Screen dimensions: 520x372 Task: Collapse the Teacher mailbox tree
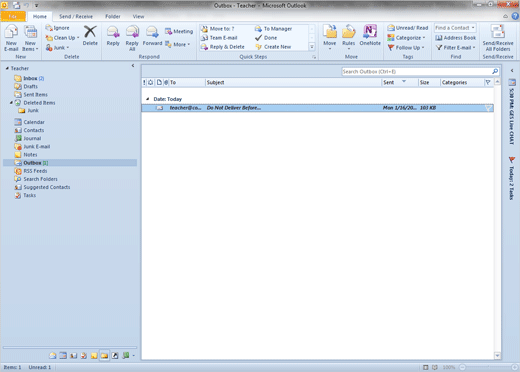pyautogui.click(x=7, y=68)
